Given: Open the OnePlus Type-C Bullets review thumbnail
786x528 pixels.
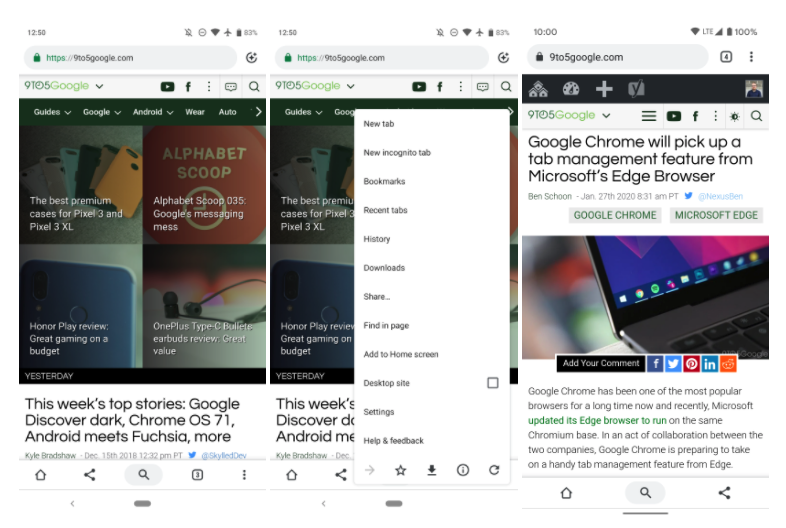Looking at the screenshot, I should coord(205,306).
